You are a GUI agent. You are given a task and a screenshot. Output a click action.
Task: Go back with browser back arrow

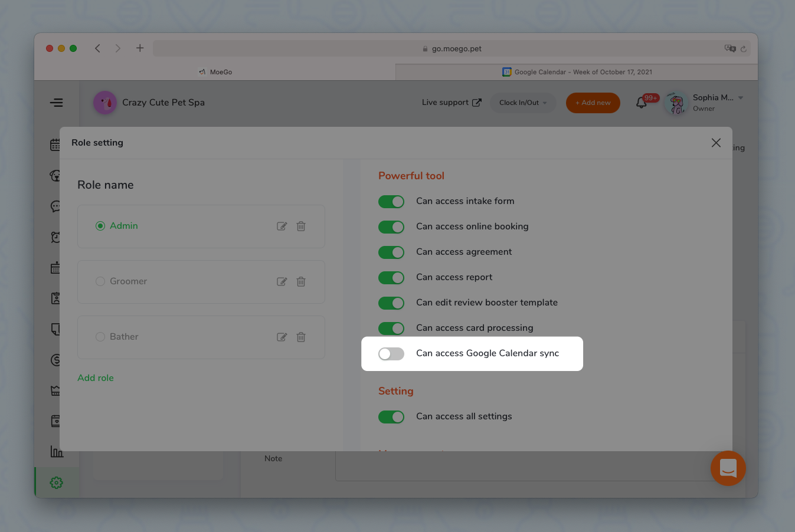pos(97,48)
